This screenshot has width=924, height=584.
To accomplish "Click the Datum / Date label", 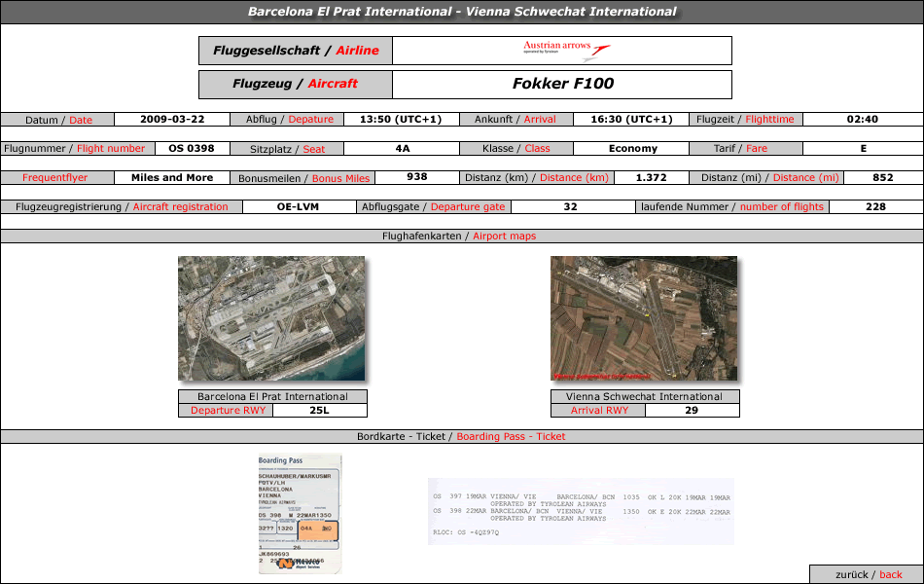I will pos(58,120).
